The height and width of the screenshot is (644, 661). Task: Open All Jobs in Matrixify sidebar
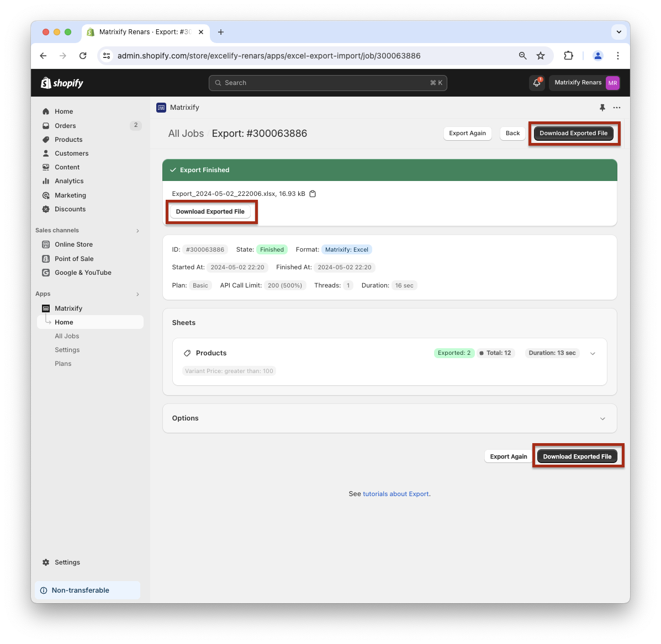[x=67, y=336]
